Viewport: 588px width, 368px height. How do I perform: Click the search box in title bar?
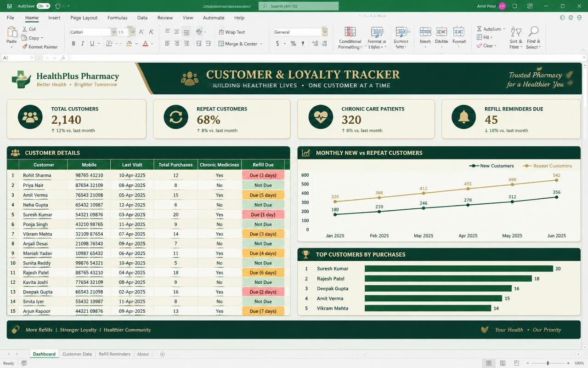pyautogui.click(x=299, y=6)
